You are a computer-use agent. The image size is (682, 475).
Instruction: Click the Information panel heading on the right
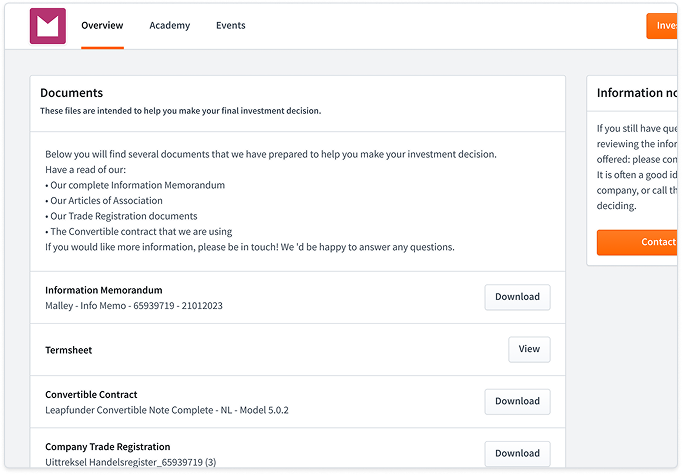[x=637, y=93]
